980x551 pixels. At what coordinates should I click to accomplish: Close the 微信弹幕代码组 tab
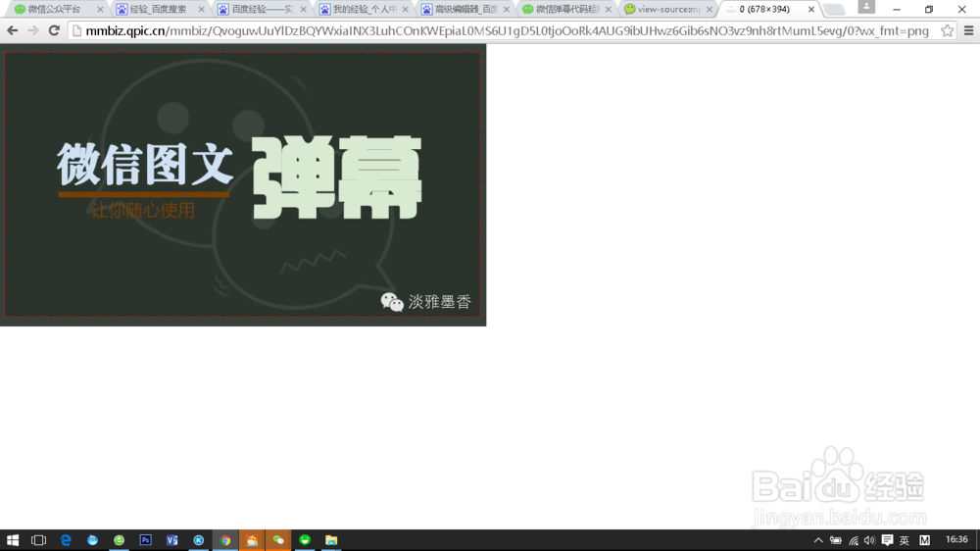click(x=609, y=10)
